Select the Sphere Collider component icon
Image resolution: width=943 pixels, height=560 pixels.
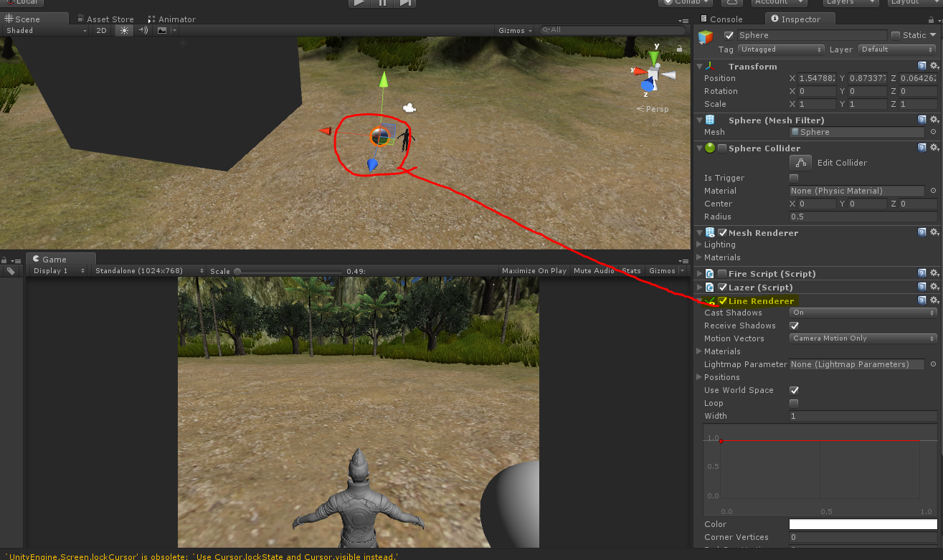tap(711, 148)
